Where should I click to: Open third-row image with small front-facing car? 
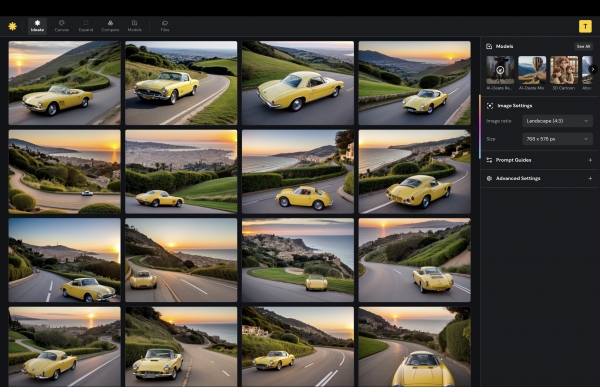click(x=181, y=260)
